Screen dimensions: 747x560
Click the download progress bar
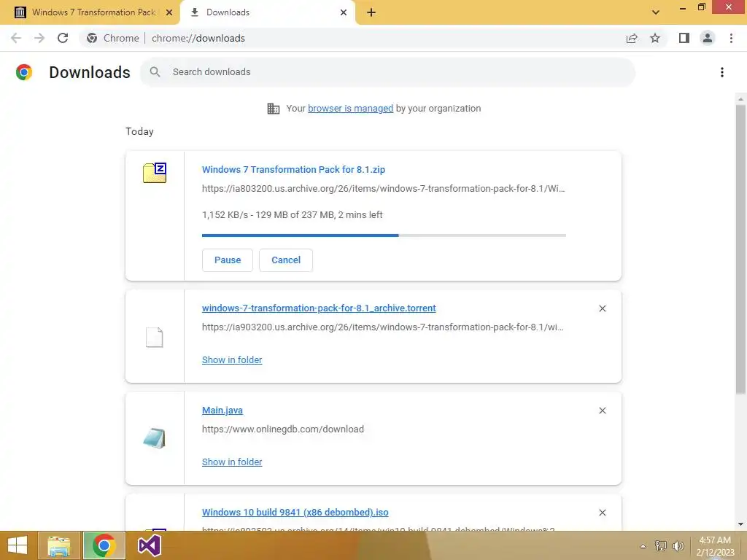pos(384,236)
